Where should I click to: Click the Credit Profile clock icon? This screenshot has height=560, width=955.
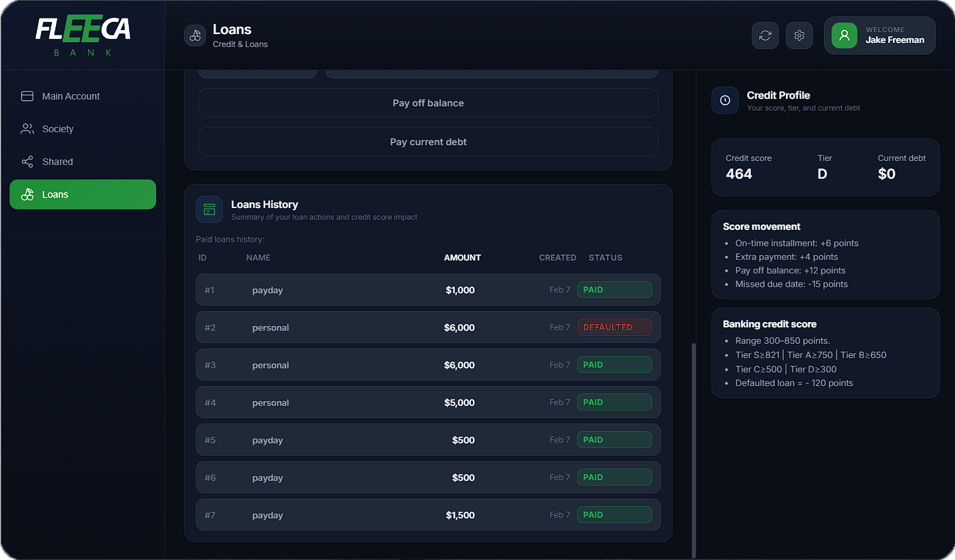tap(725, 100)
